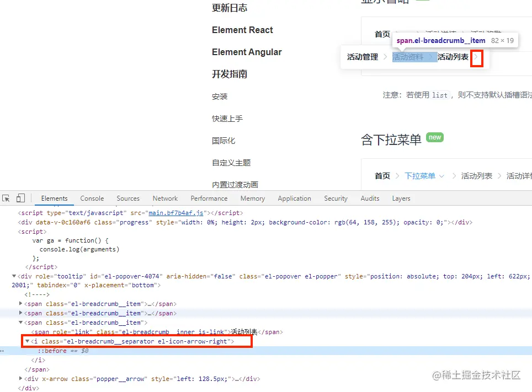
Task: Open the Console tab
Action: coord(92,198)
